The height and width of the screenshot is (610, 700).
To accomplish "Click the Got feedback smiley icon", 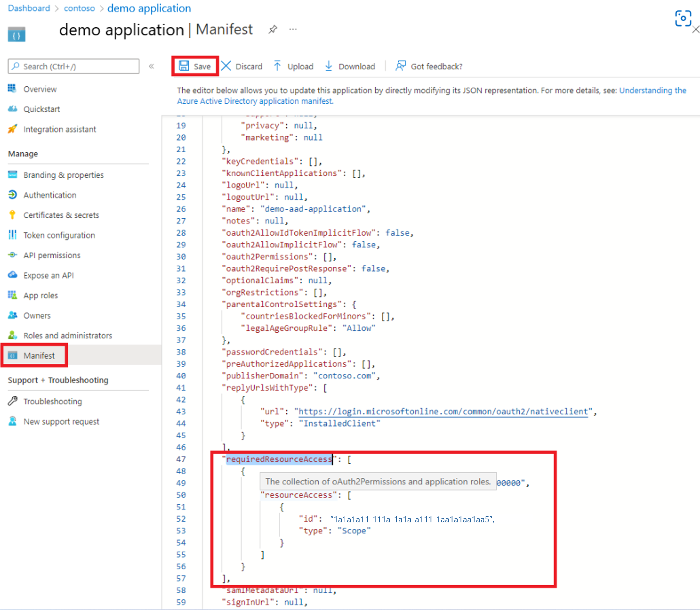I will [x=401, y=66].
